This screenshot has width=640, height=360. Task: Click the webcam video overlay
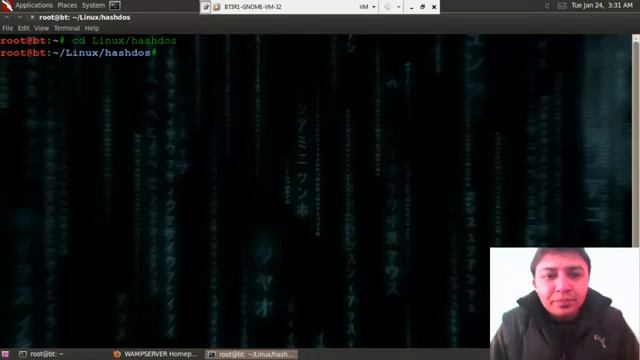564,303
